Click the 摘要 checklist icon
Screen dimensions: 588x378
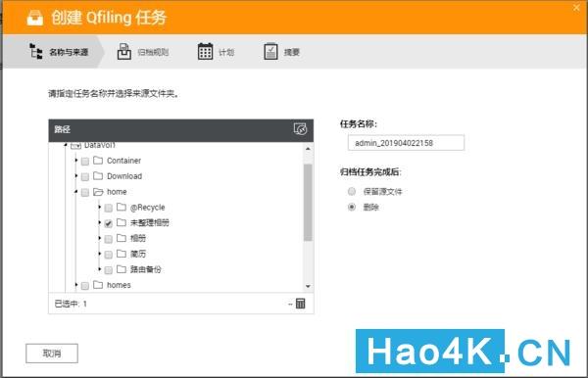click(x=270, y=52)
